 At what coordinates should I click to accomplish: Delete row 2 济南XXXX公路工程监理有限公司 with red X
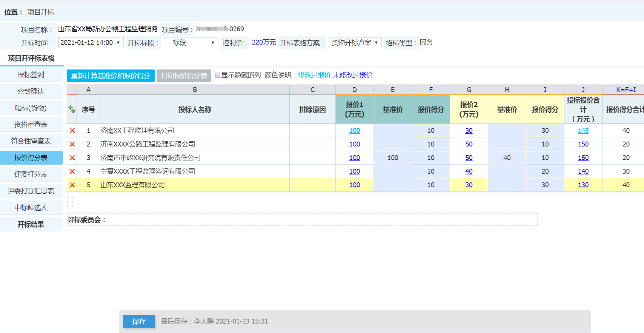tap(72, 144)
